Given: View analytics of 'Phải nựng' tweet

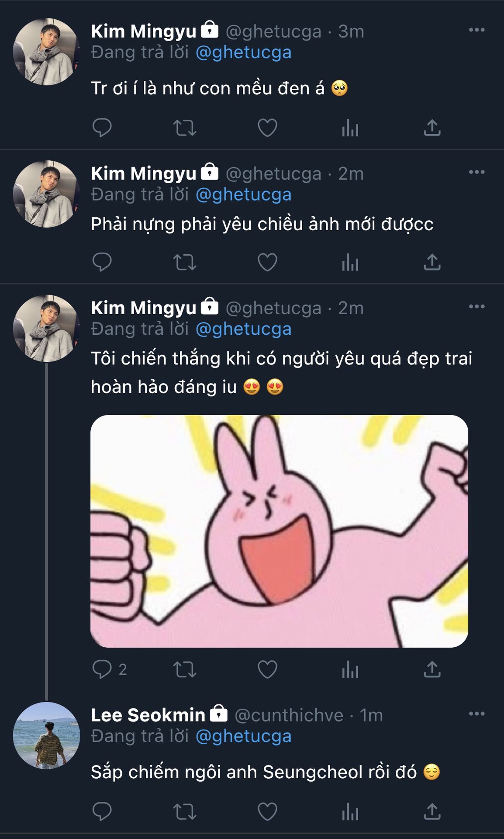Looking at the screenshot, I should point(350,262).
